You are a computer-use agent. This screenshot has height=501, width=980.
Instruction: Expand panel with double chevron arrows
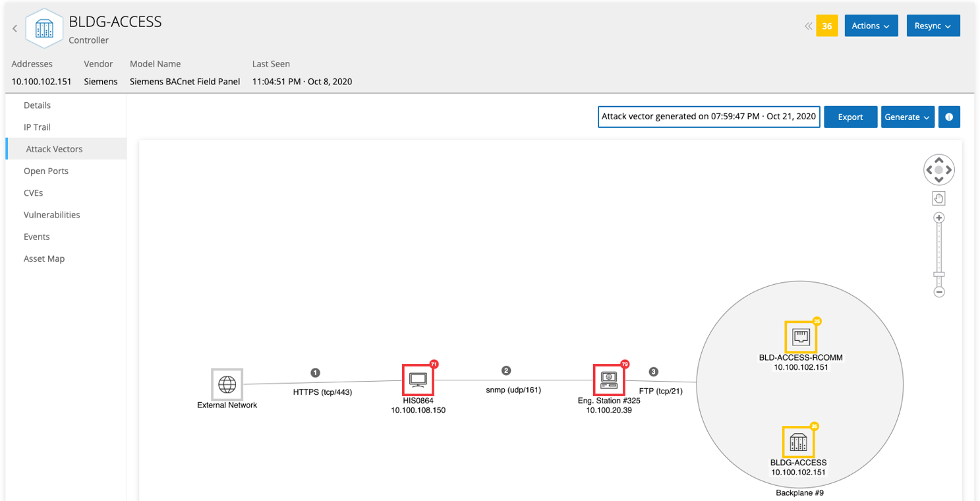point(808,26)
